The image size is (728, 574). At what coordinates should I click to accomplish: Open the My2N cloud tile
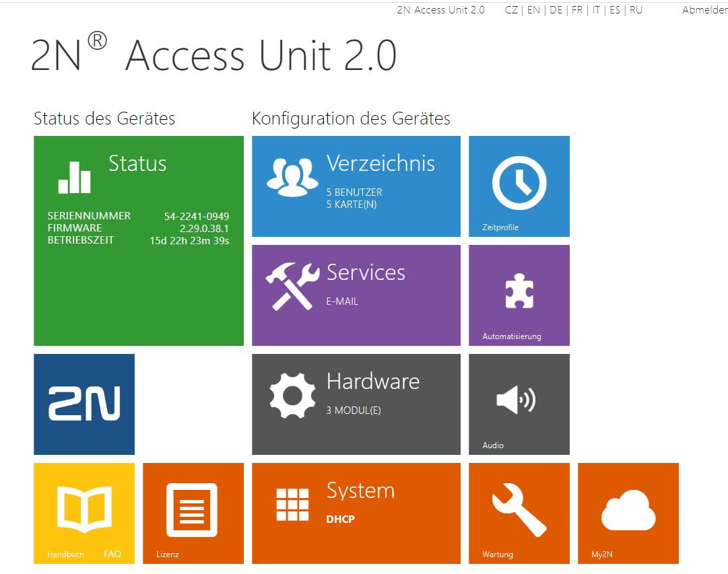click(628, 511)
